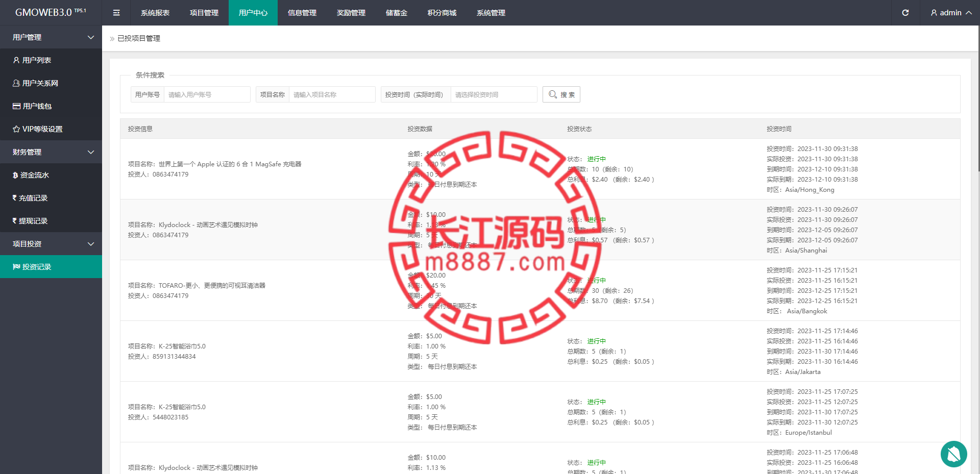Screen dimensions: 980x474
Task: Click the 已投项目管理 breadcrumb
Action: (139, 38)
